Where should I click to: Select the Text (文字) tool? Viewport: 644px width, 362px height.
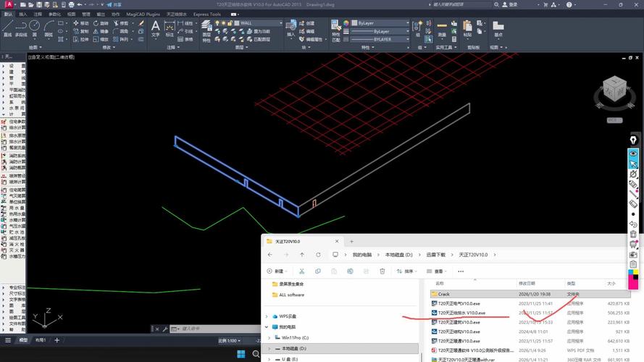(155, 29)
